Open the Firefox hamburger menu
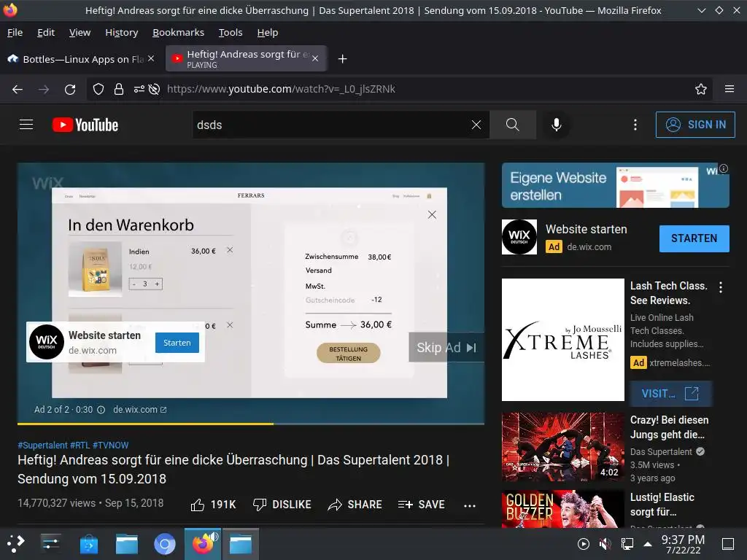The width and height of the screenshot is (747, 560). (x=729, y=89)
